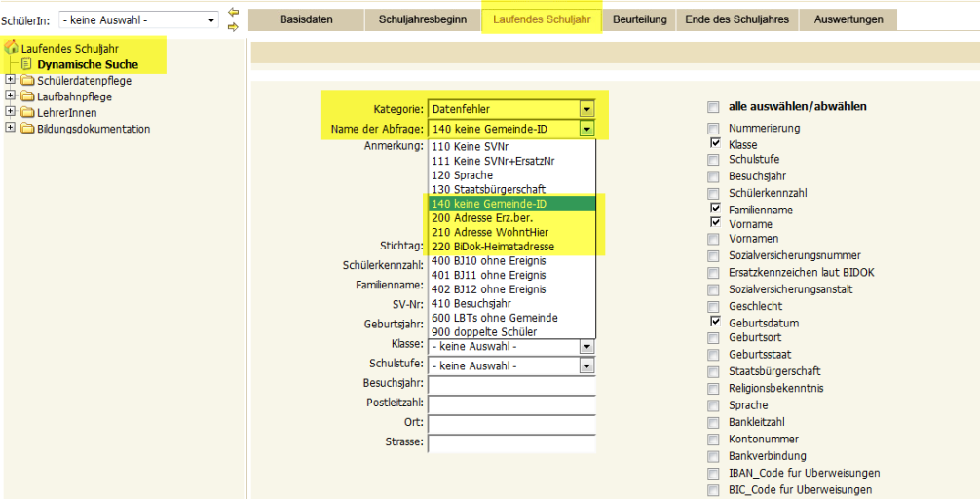
Task: Click the Strasse input field
Action: pyautogui.click(x=511, y=443)
